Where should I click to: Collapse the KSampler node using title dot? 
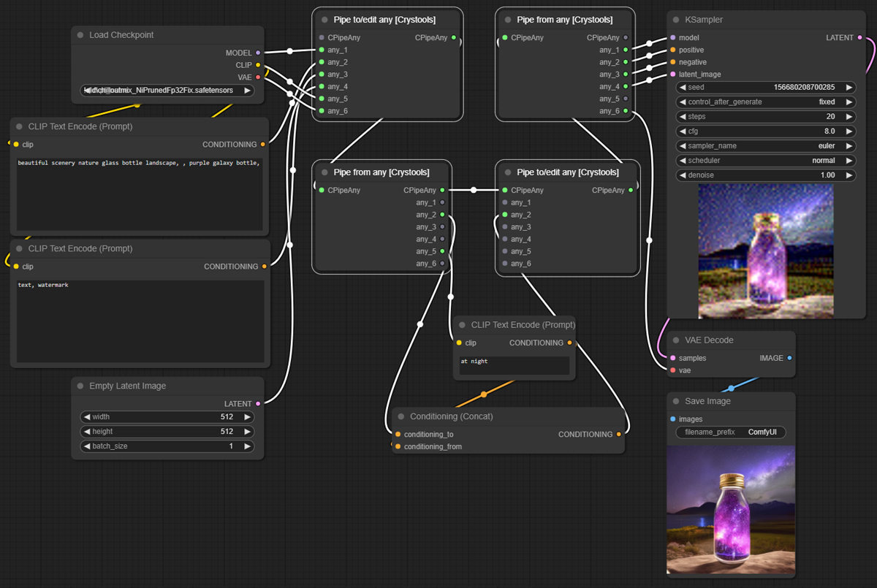click(x=676, y=20)
